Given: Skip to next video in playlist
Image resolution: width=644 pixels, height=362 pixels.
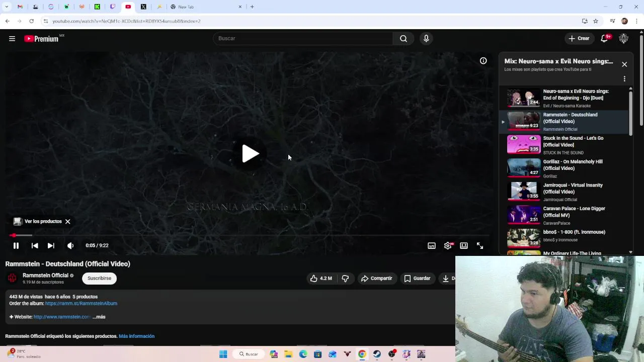Looking at the screenshot, I should (51, 245).
